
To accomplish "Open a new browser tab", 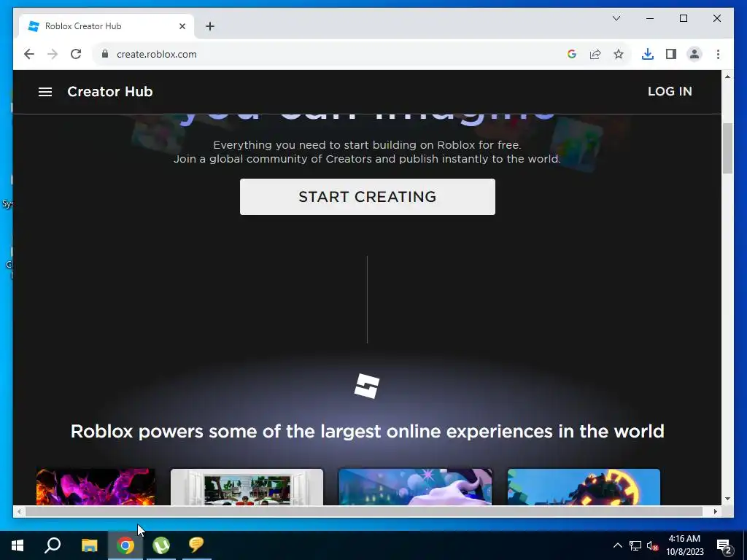I will click(x=210, y=26).
